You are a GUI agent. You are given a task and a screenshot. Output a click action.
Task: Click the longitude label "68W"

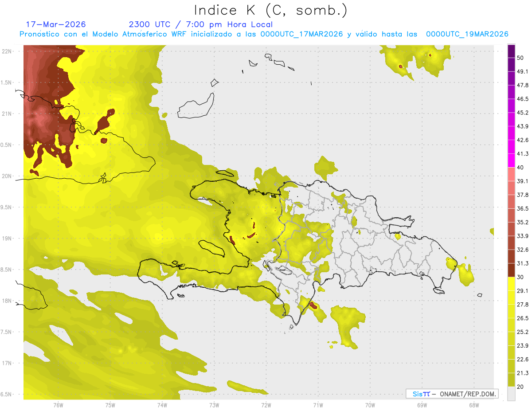[x=474, y=405]
